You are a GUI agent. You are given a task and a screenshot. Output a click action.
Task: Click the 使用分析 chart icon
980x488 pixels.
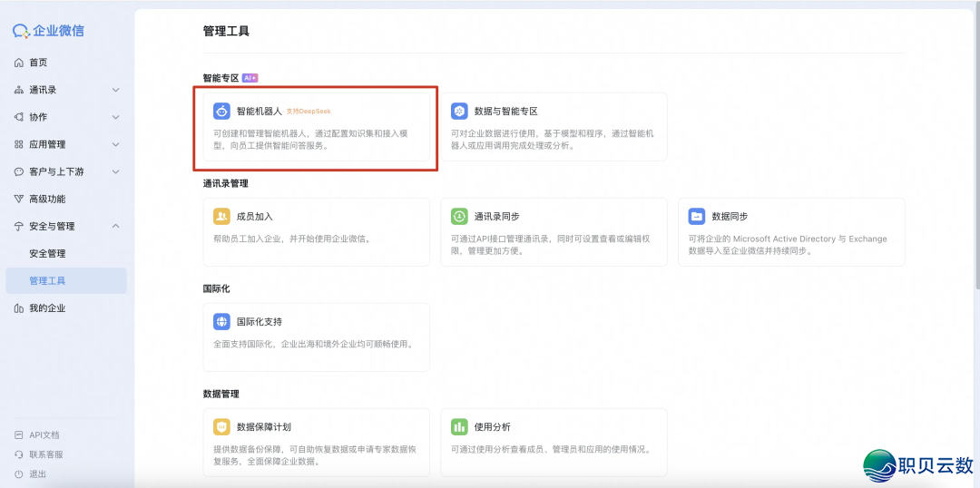[460, 427]
